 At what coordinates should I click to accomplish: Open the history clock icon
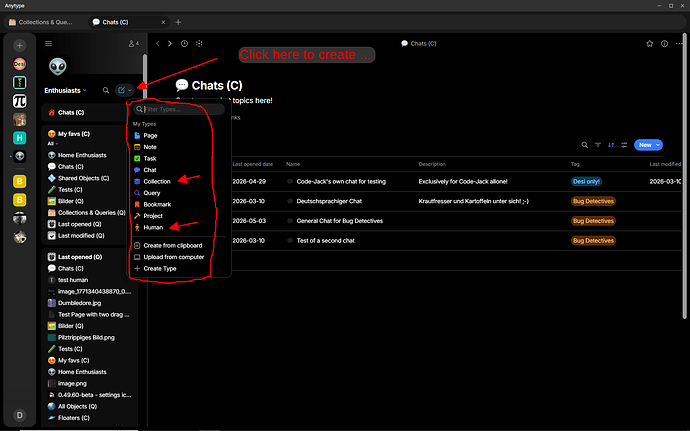[184, 44]
